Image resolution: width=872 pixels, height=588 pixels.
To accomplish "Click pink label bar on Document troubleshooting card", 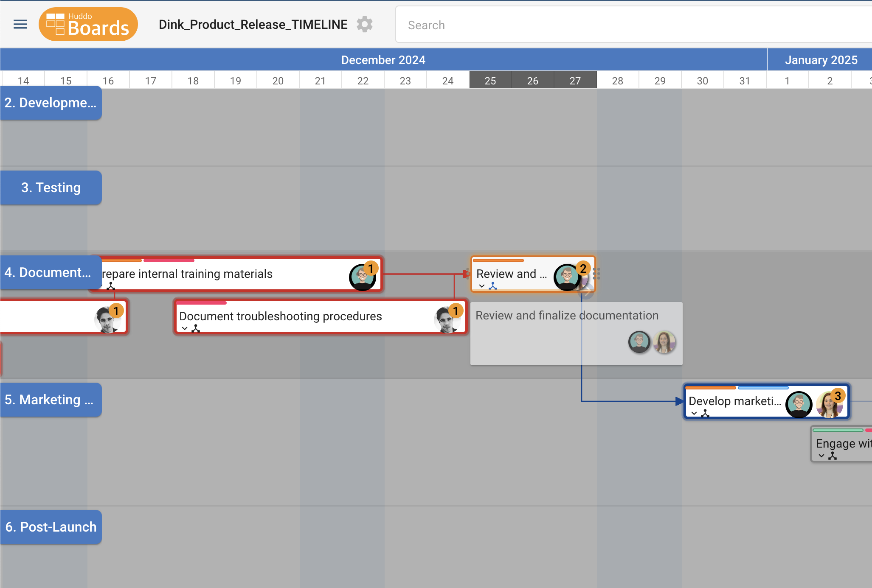I will pos(201,303).
